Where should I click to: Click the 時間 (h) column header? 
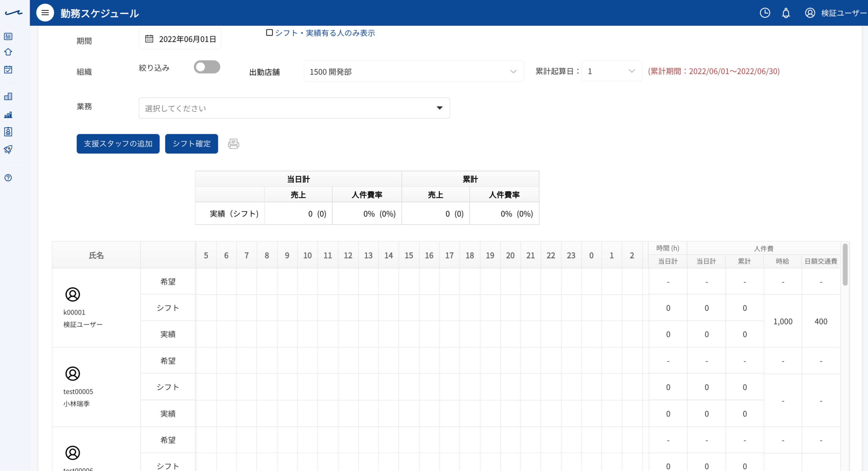tap(668, 248)
